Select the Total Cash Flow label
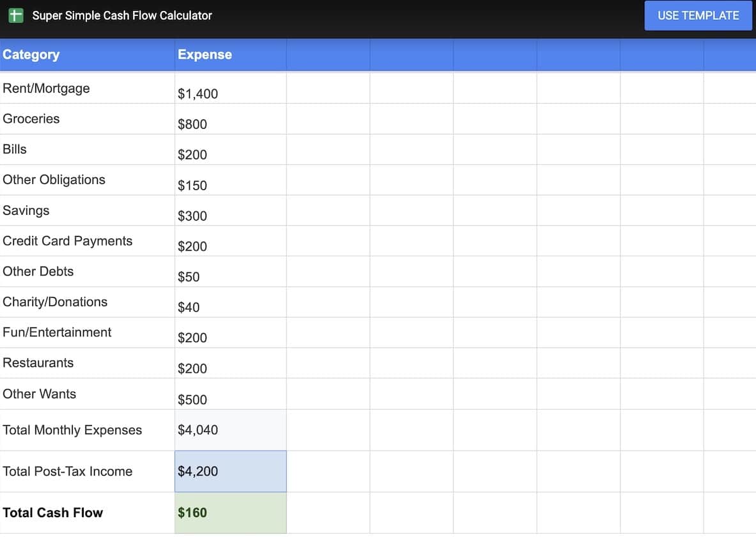The image size is (756, 537). [88, 513]
